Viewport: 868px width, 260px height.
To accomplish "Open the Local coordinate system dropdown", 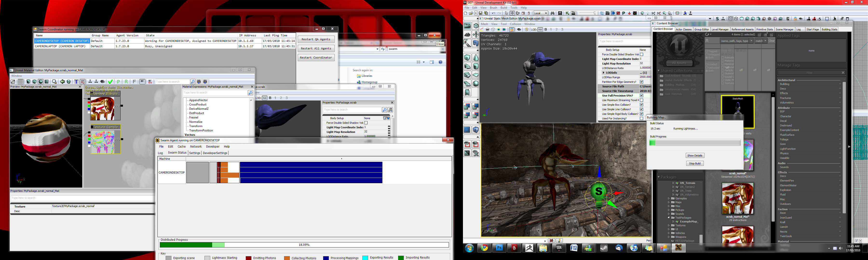I will (x=541, y=13).
